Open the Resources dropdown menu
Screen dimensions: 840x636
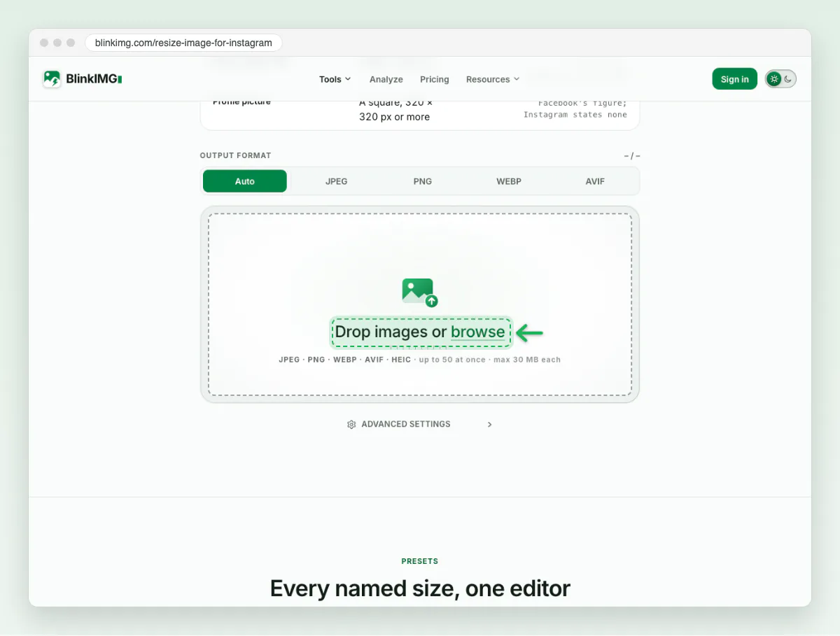point(493,79)
